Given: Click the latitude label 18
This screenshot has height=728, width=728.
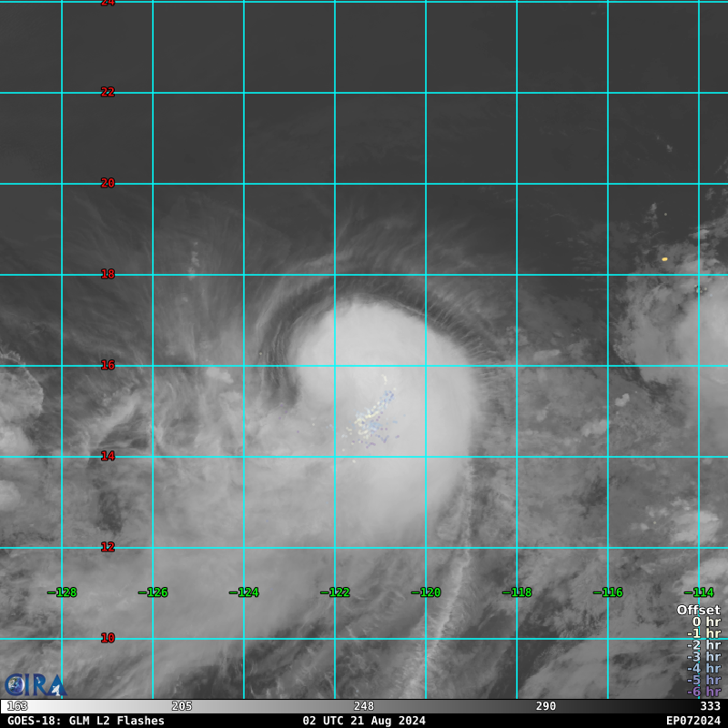Looking at the screenshot, I should pyautogui.click(x=107, y=274).
